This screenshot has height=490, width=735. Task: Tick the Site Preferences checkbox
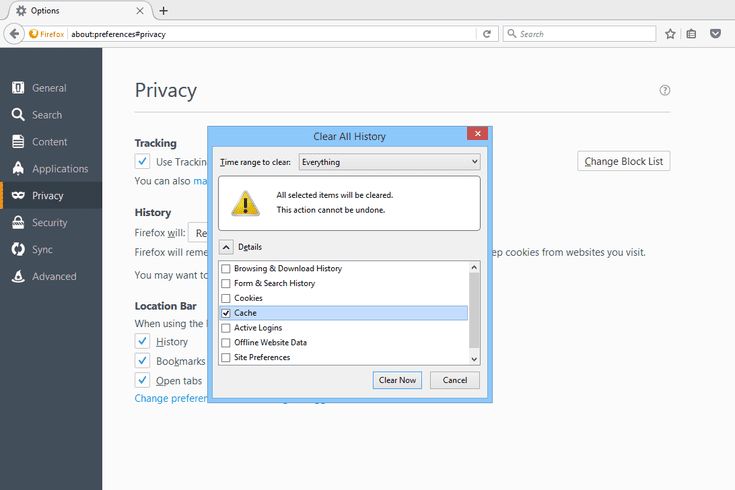[x=226, y=357]
